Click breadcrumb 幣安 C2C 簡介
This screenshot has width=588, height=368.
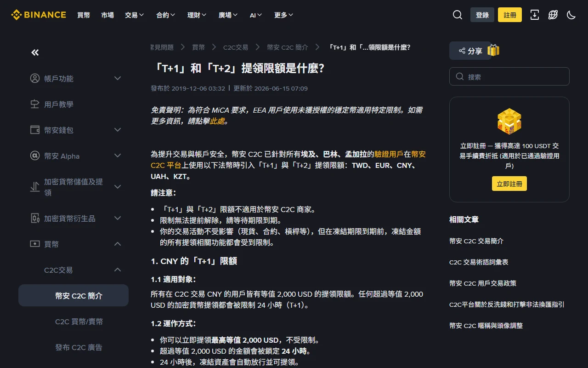(x=287, y=47)
